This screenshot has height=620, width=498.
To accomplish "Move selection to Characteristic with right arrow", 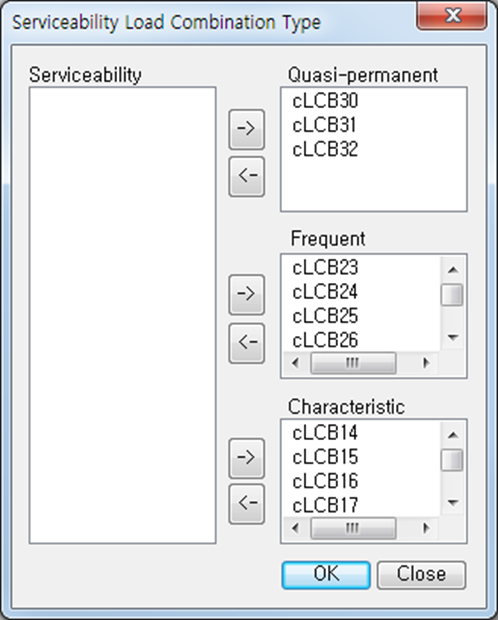I will coord(246,458).
